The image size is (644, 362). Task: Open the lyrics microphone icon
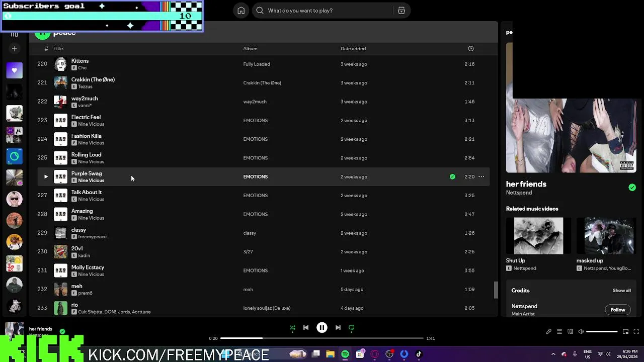(x=549, y=332)
